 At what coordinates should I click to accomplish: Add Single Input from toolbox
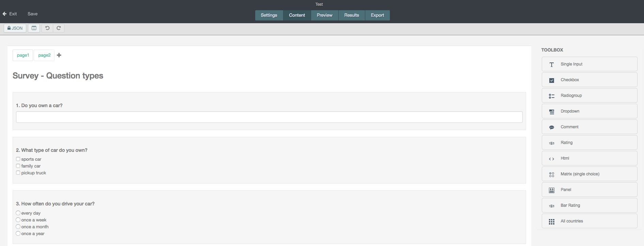point(589,64)
